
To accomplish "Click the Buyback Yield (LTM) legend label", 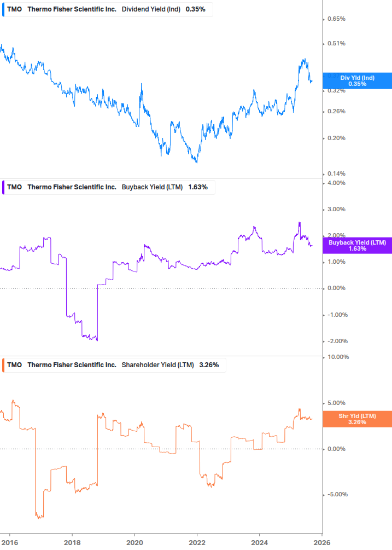I will (152, 187).
